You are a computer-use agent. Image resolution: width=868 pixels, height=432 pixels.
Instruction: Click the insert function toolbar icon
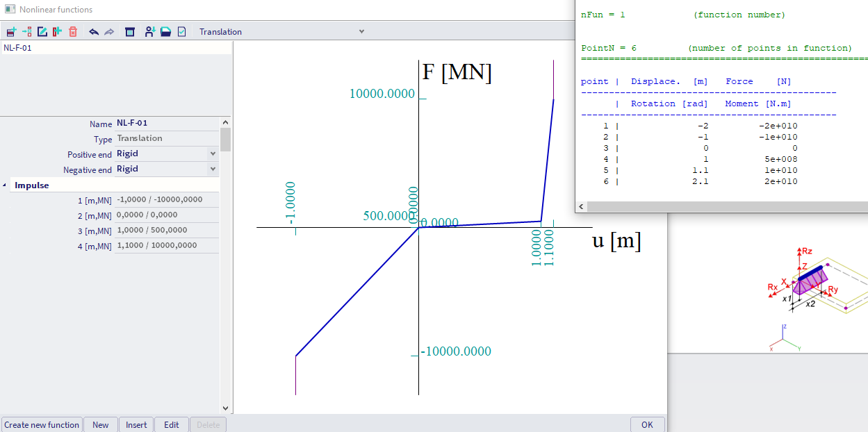27,32
